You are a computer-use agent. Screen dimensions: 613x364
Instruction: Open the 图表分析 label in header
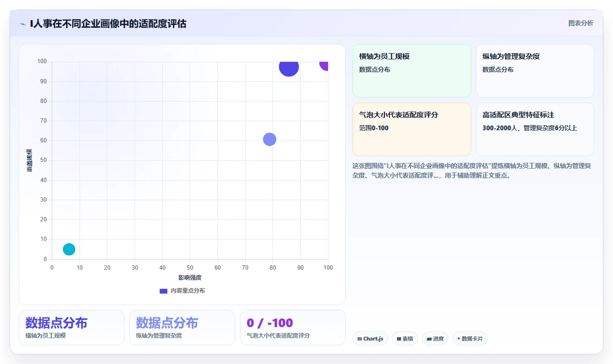pyautogui.click(x=580, y=23)
